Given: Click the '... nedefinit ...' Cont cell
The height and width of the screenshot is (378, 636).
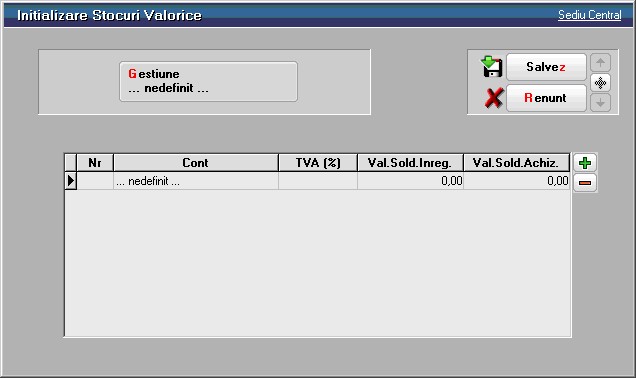Looking at the screenshot, I should pyautogui.click(x=196, y=181).
